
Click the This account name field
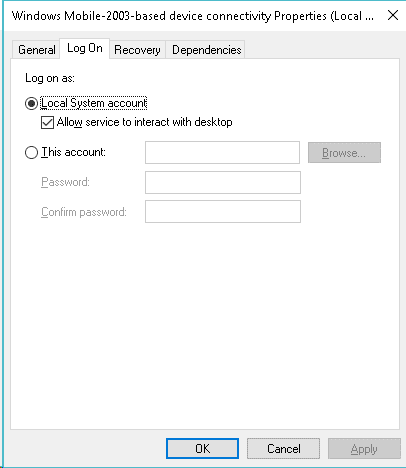[x=222, y=153]
